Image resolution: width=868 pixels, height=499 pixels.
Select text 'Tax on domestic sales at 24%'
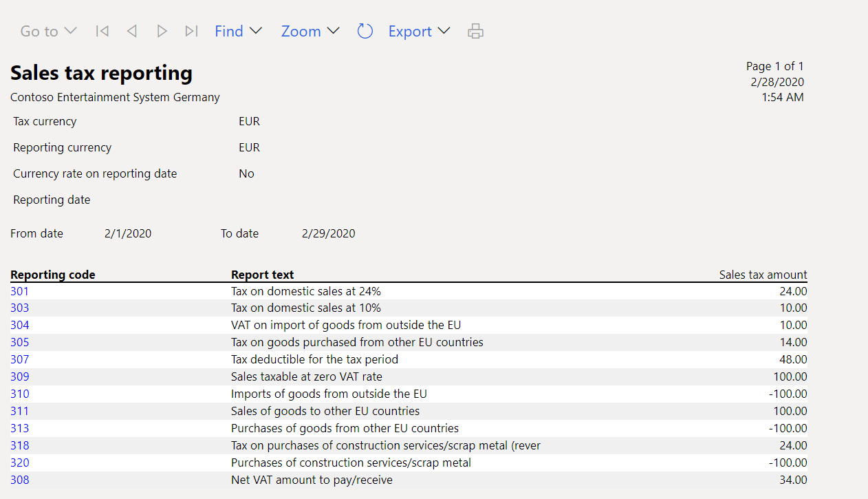tap(306, 291)
